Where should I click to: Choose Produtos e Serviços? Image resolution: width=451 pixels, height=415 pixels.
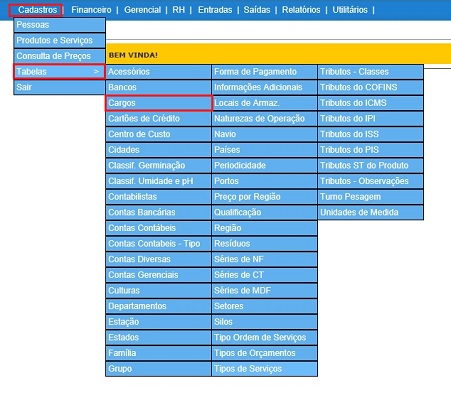pyautogui.click(x=59, y=40)
